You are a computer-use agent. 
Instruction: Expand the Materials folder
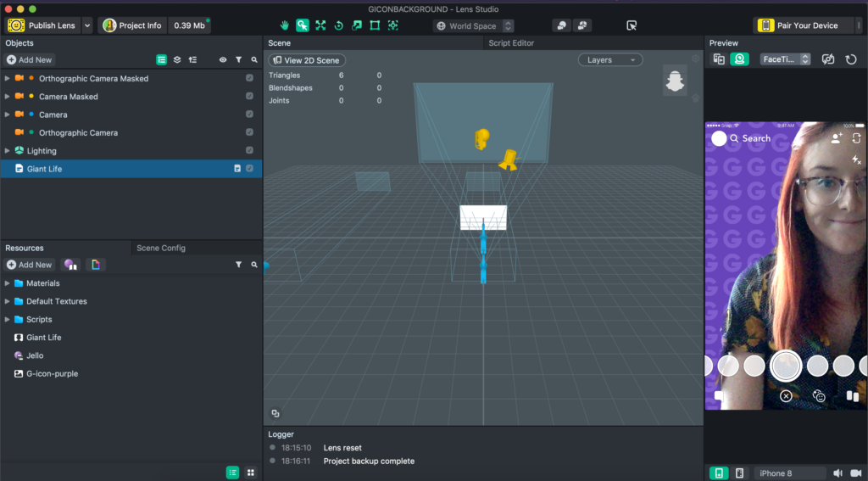(7, 283)
